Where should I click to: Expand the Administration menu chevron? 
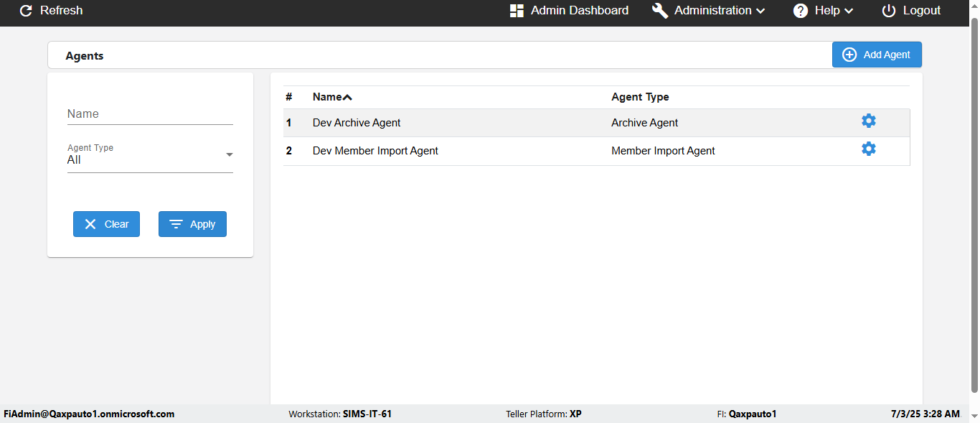[x=760, y=11]
